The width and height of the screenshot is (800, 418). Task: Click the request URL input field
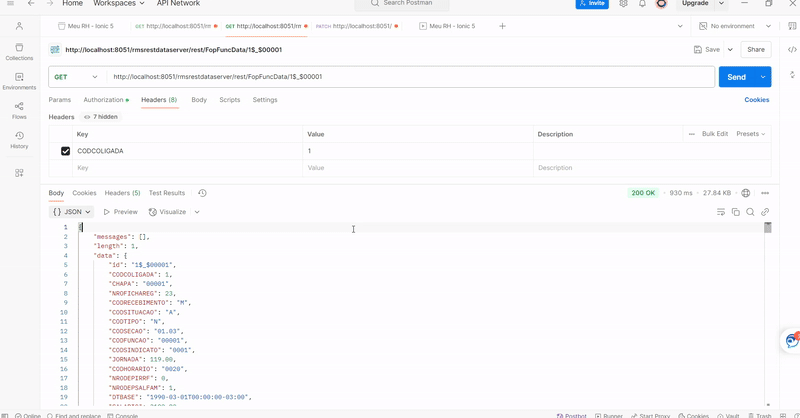click(x=411, y=77)
